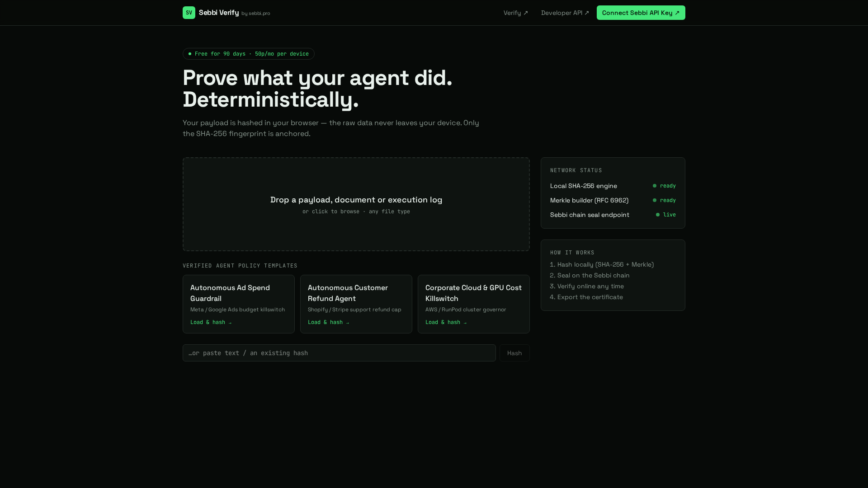Click the Merkle builder (RFC 6962) row

(613, 200)
